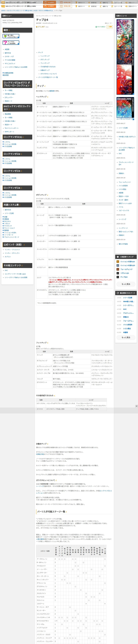This screenshot has width=138, height=644.
Task: Jump to ボディチップ in the table of contents
Action: pos(45,60)
